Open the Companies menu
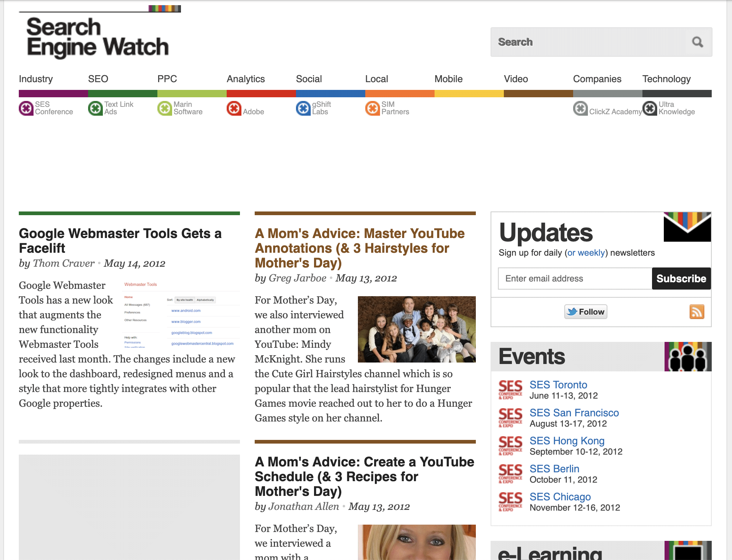This screenshot has width=732, height=560. point(597,79)
